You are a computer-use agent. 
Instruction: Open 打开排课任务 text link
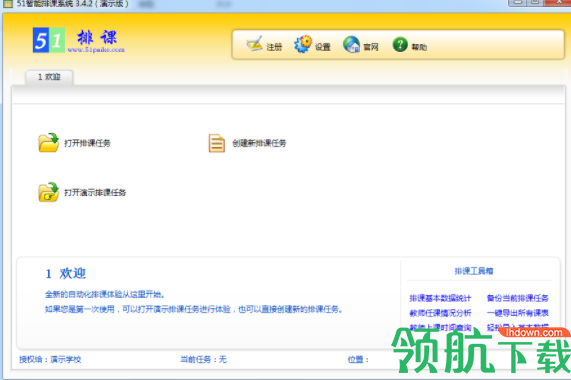tap(87, 143)
